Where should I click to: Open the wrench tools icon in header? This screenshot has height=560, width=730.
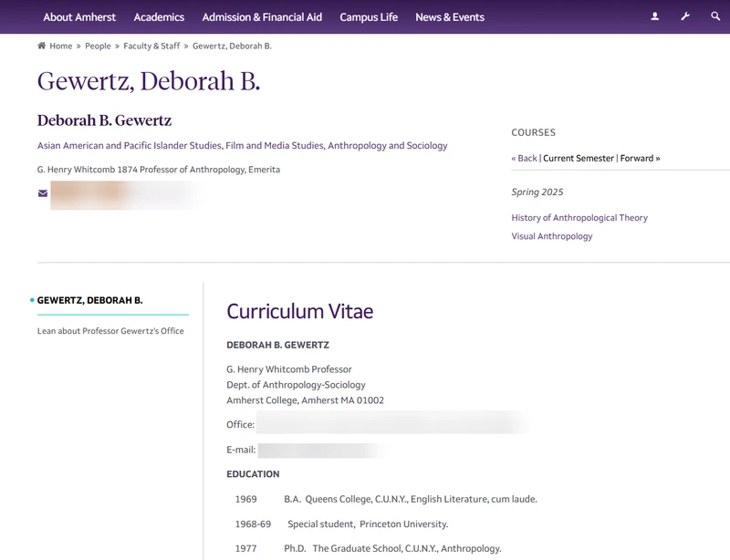685,16
